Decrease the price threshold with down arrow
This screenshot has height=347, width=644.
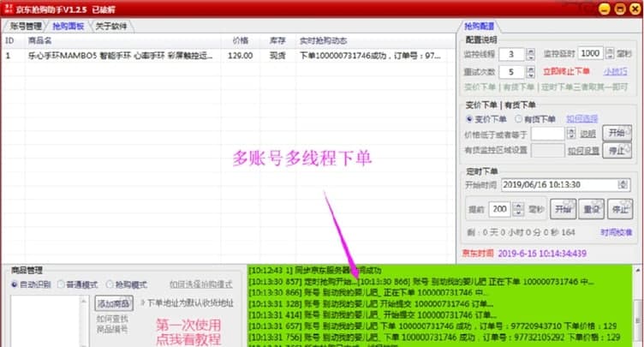pyautogui.click(x=571, y=136)
